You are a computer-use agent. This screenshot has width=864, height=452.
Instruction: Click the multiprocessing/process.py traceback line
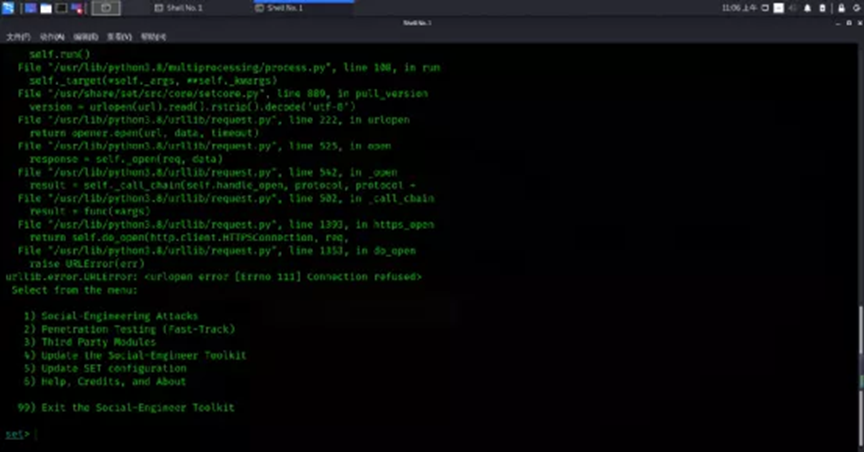tap(229, 68)
